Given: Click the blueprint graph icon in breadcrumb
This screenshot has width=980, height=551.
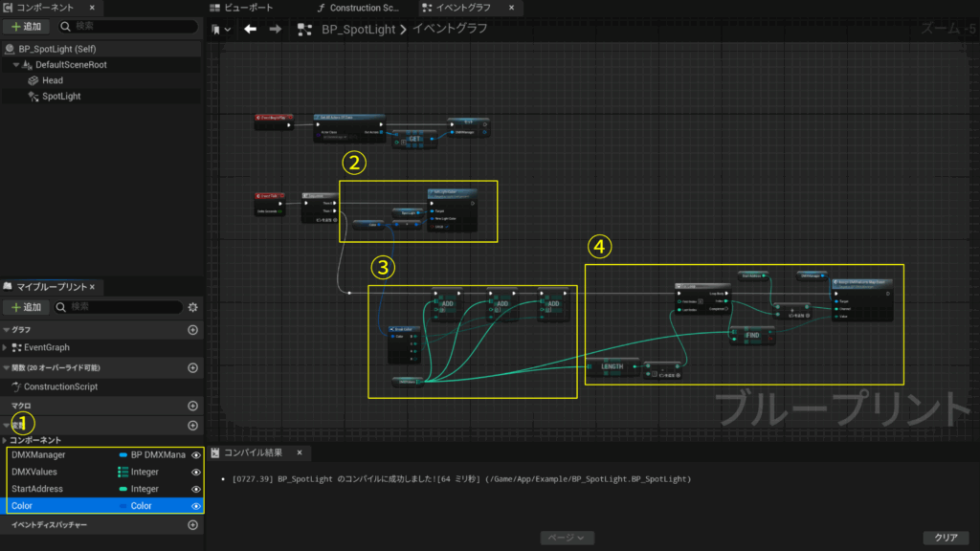Looking at the screenshot, I should pyautogui.click(x=305, y=30).
